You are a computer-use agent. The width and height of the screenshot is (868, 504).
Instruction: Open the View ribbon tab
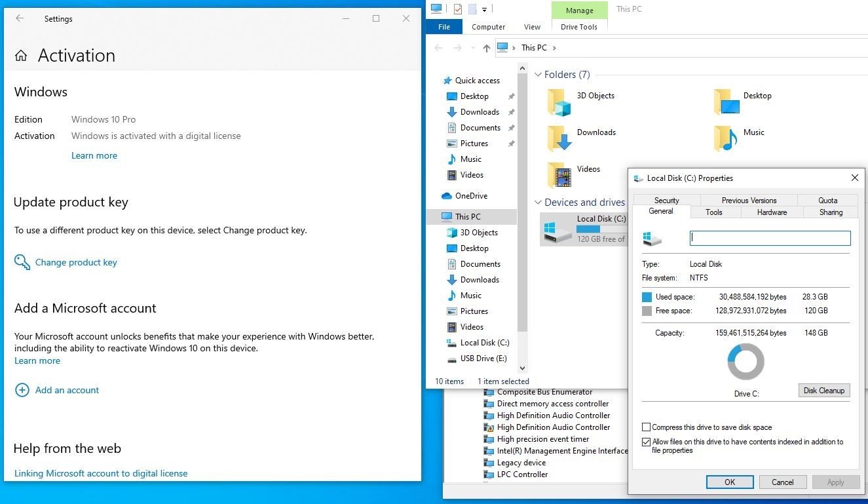pos(532,27)
